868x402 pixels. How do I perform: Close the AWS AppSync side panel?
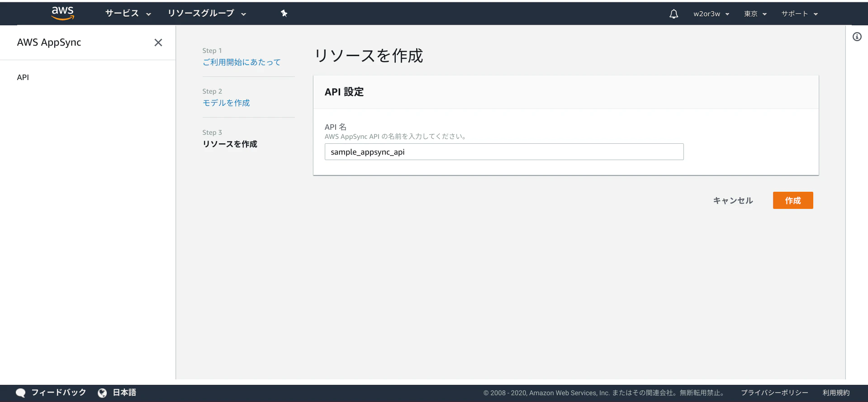(x=158, y=43)
